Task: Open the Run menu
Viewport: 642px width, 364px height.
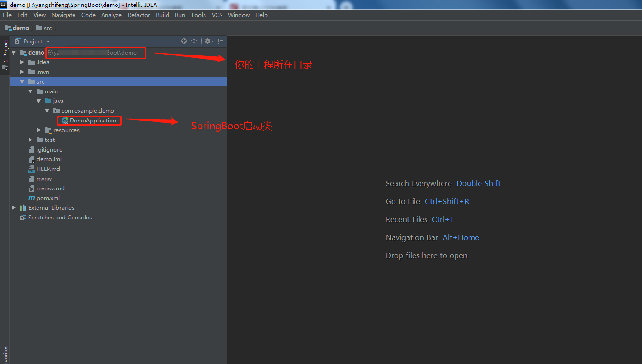Action: 180,15
